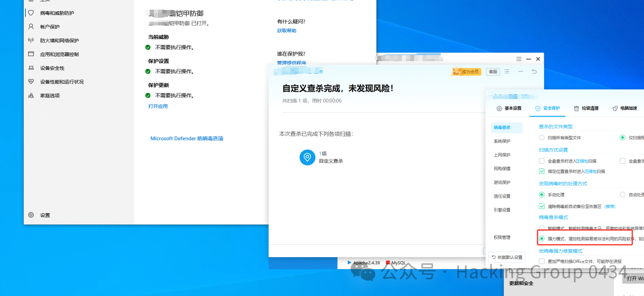The image size is (644, 296).
Task: Open 信任设置 settings section
Action: (502, 196)
